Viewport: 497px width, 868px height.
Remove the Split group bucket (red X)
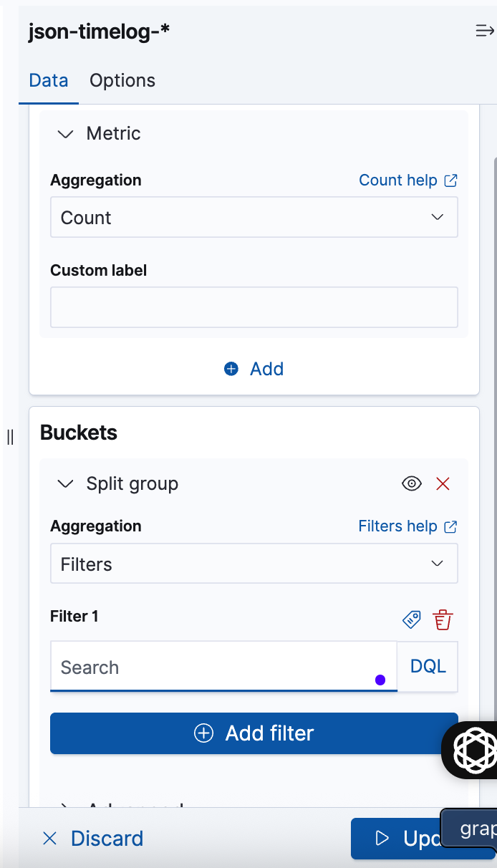click(443, 484)
